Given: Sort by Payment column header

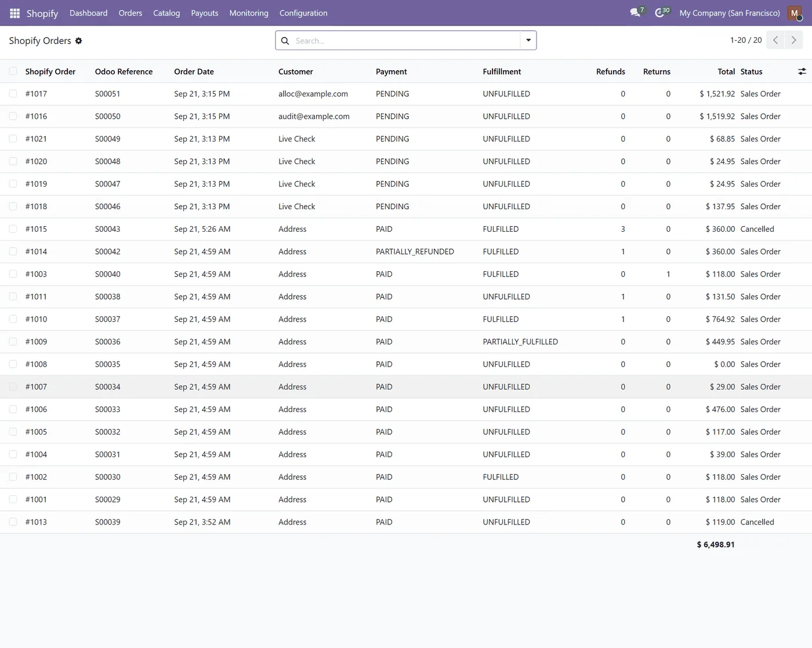Looking at the screenshot, I should (391, 72).
